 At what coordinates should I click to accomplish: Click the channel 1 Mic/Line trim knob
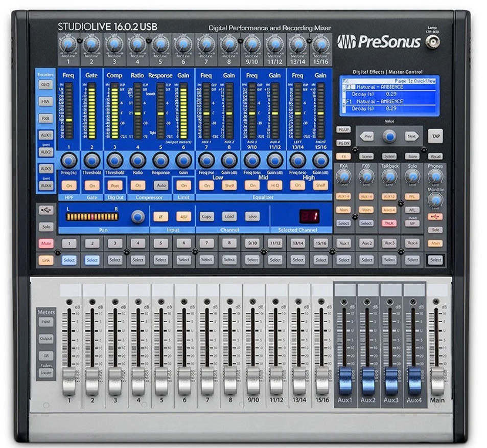(68, 44)
